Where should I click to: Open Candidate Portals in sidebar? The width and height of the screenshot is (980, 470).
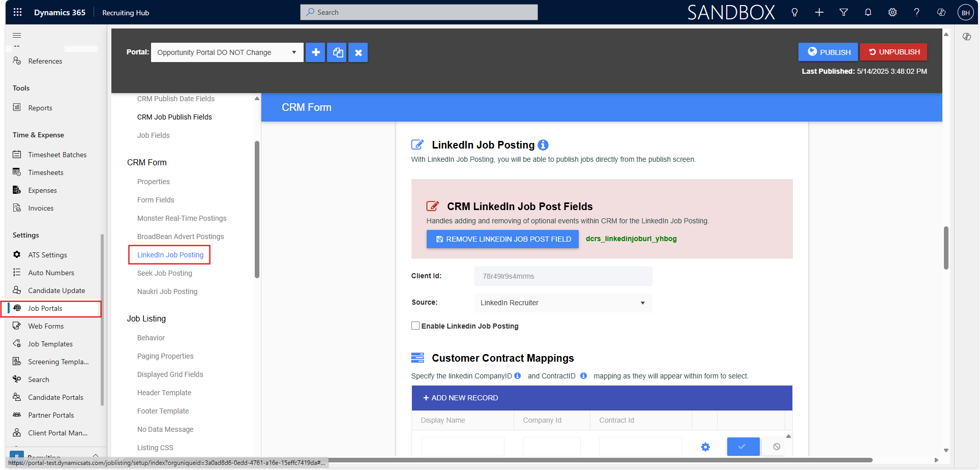tap(56, 397)
